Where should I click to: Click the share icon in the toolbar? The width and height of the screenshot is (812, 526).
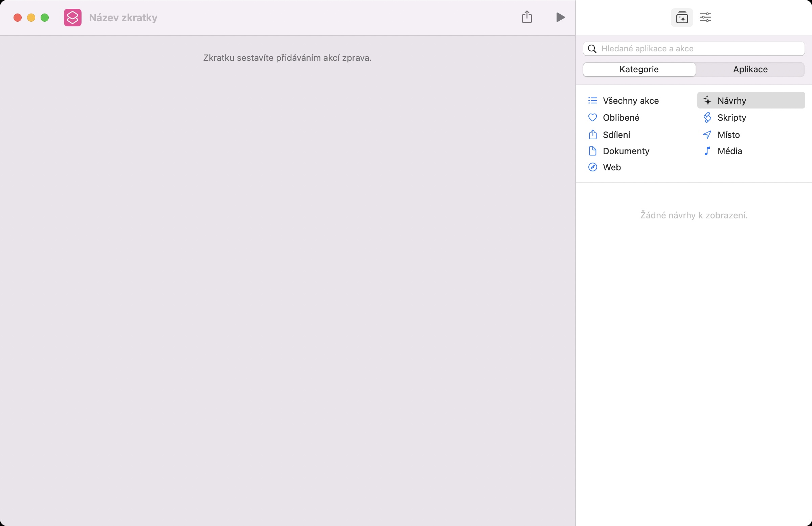(x=526, y=17)
